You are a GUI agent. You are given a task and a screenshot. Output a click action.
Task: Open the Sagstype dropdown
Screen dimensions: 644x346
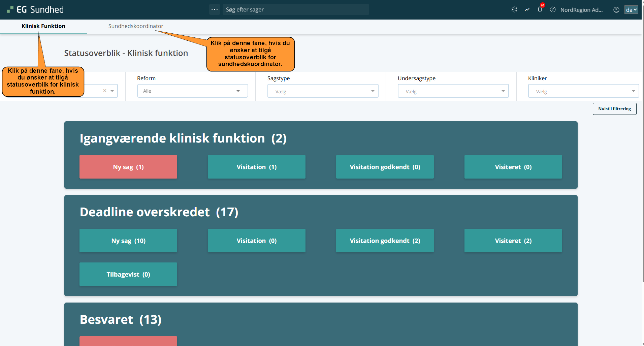tap(323, 91)
